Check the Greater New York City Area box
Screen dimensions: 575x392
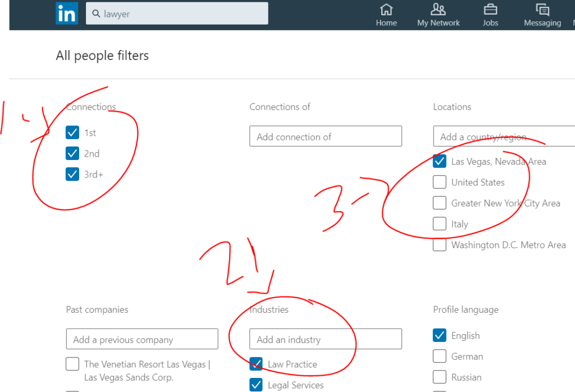click(440, 203)
